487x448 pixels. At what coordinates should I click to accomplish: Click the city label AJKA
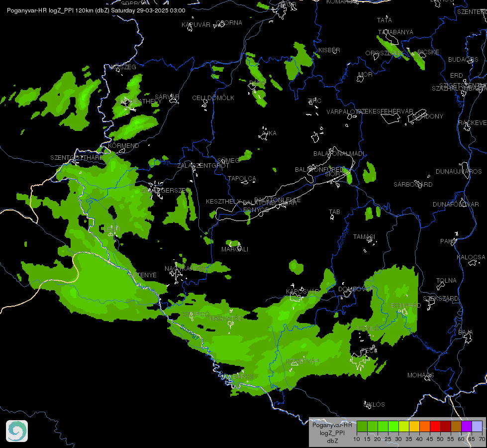(x=269, y=133)
